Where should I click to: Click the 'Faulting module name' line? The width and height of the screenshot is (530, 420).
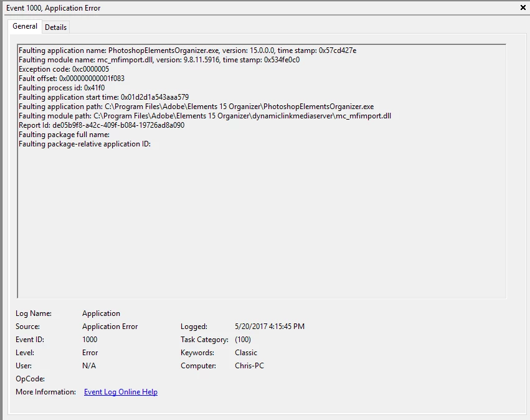(x=159, y=60)
